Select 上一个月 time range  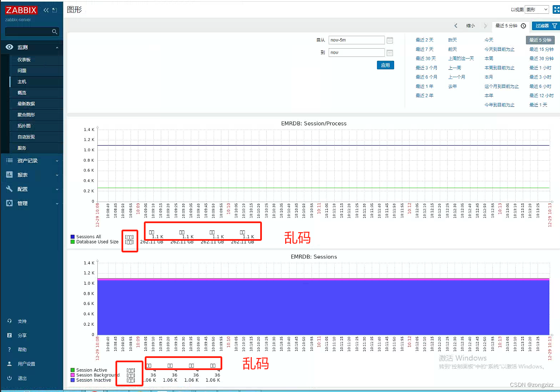pyautogui.click(x=456, y=77)
